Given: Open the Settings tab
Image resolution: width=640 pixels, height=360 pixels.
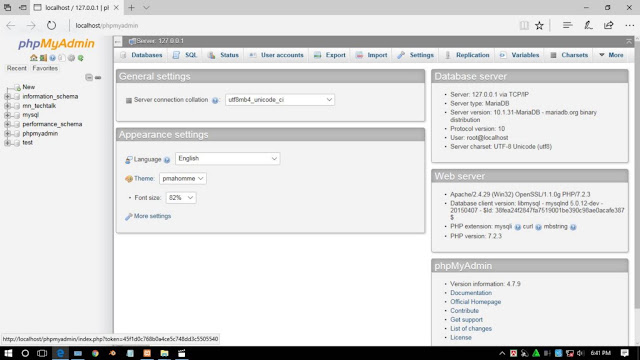Looking at the screenshot, I should click(x=416, y=55).
